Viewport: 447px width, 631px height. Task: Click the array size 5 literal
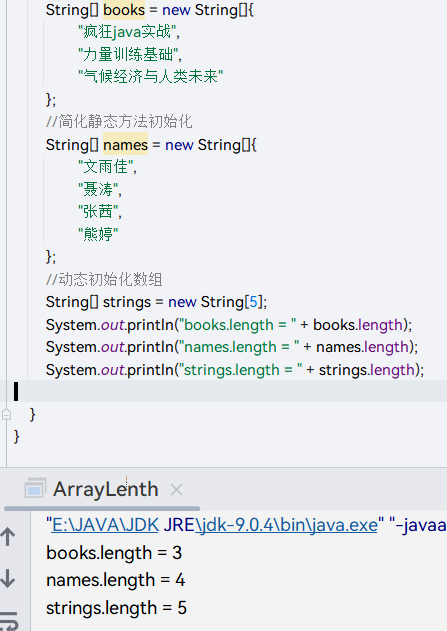point(253,302)
